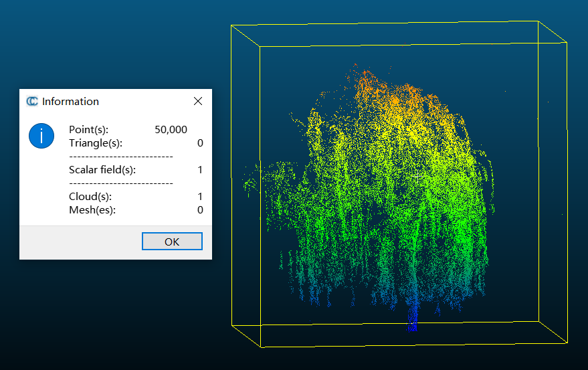Select the "Mesh(es):" label
This screenshot has height=370, width=588.
point(92,210)
